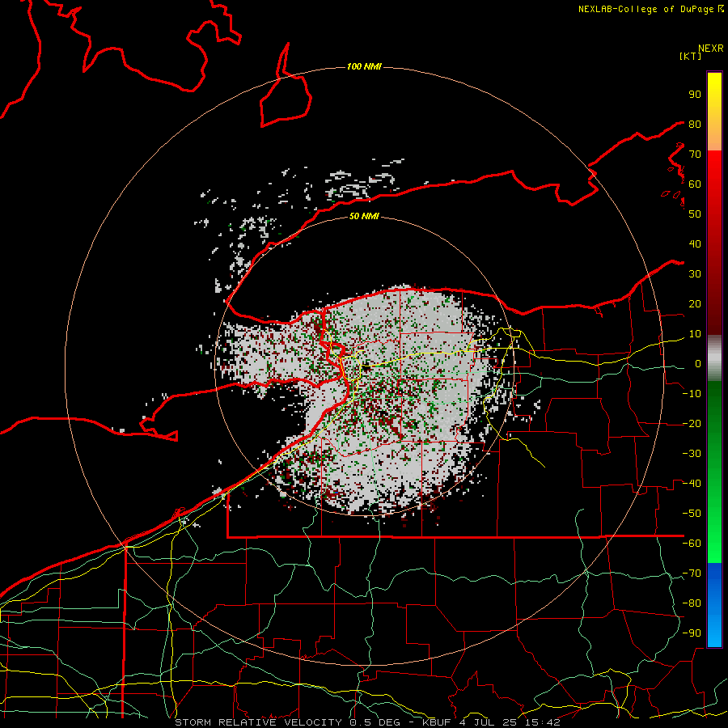Click the 50 NMI range ring label

pyautogui.click(x=364, y=216)
